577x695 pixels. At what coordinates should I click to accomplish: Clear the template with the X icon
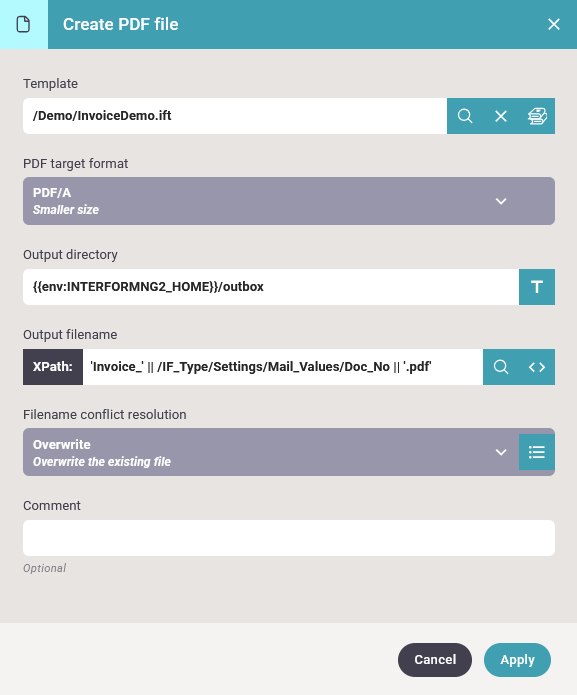pos(501,116)
